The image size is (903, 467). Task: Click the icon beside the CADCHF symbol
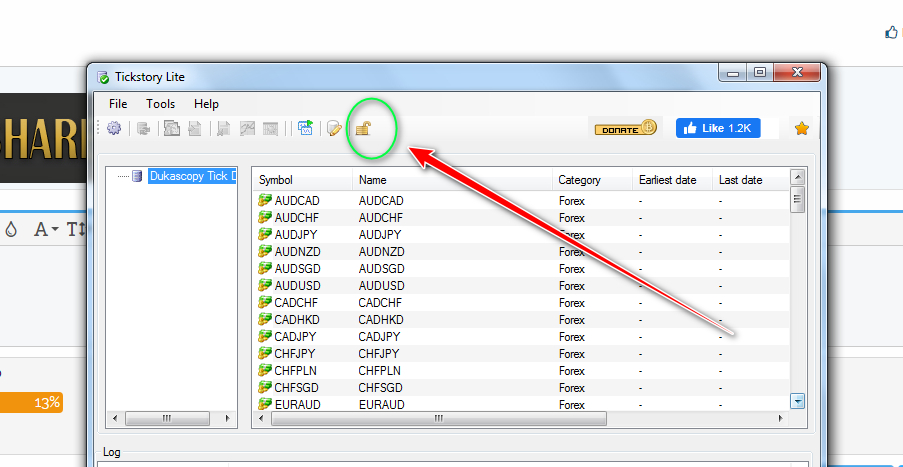pos(265,302)
